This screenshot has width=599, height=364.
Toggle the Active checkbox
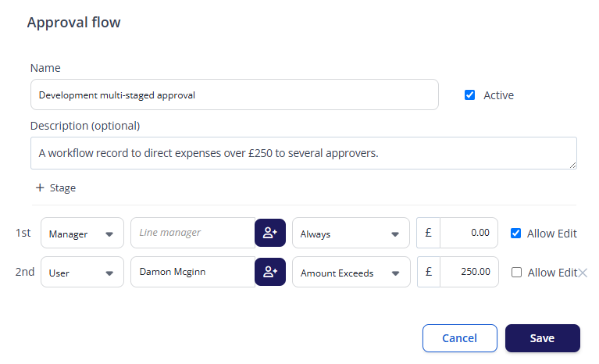469,95
